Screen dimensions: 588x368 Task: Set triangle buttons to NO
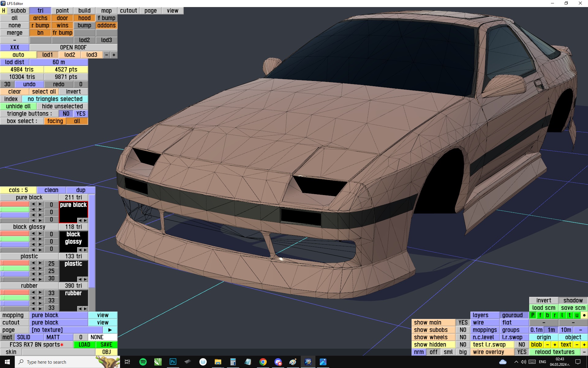pos(66,113)
